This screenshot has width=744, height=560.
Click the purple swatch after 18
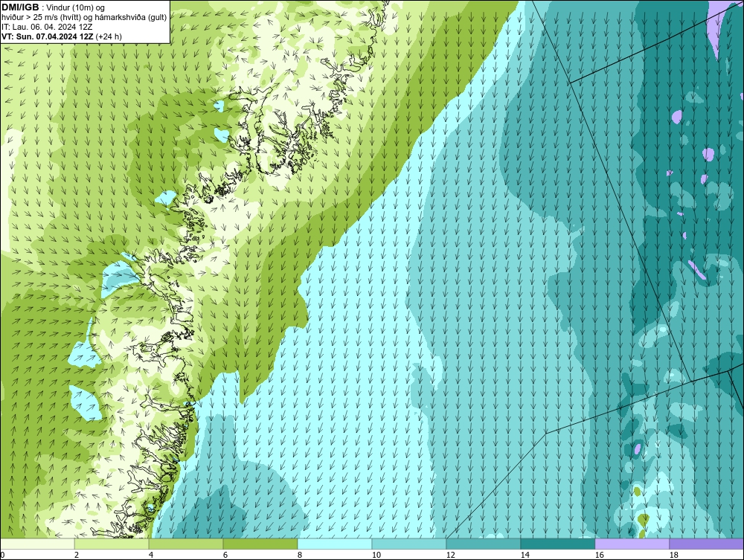tap(706, 544)
